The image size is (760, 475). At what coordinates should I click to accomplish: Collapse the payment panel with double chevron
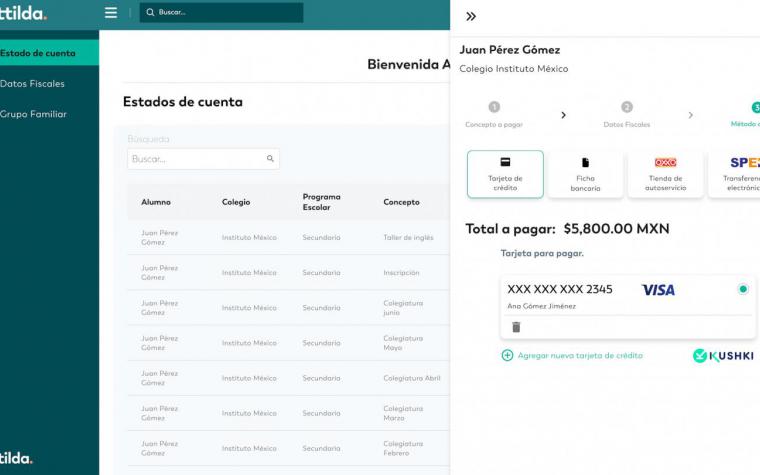(471, 16)
